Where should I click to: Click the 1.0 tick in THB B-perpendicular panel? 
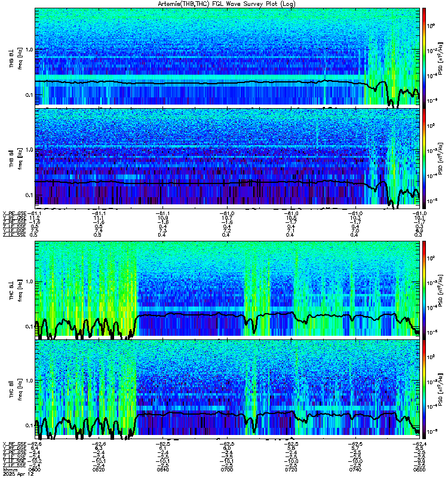pos(29,50)
